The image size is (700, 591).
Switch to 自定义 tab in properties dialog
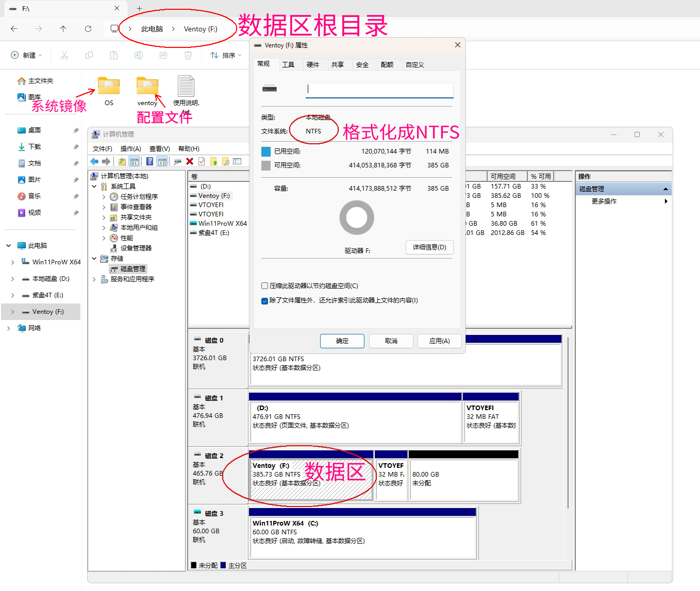point(415,64)
